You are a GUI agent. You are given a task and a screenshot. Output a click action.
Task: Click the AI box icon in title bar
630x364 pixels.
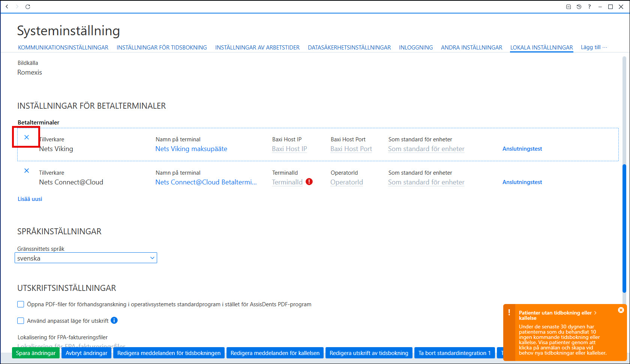(568, 7)
